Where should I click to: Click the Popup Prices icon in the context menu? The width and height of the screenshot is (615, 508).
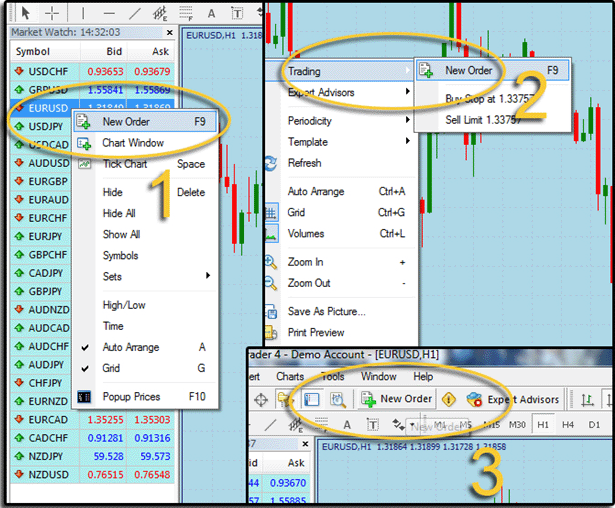pos(84,397)
